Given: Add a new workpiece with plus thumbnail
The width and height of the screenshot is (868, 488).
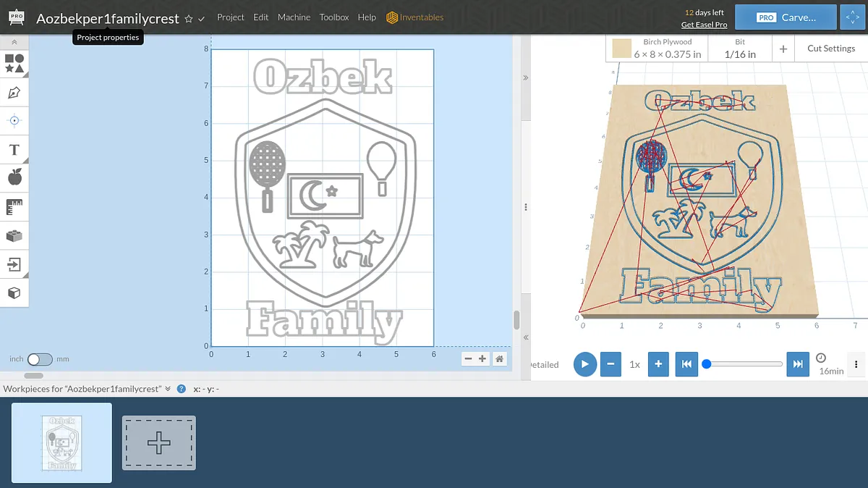Looking at the screenshot, I should pyautogui.click(x=158, y=442).
